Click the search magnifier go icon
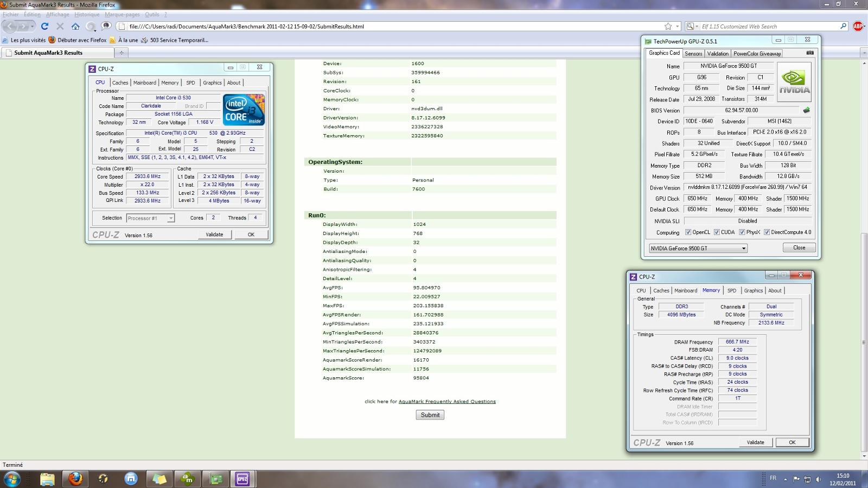The width and height of the screenshot is (868, 488). point(843,26)
